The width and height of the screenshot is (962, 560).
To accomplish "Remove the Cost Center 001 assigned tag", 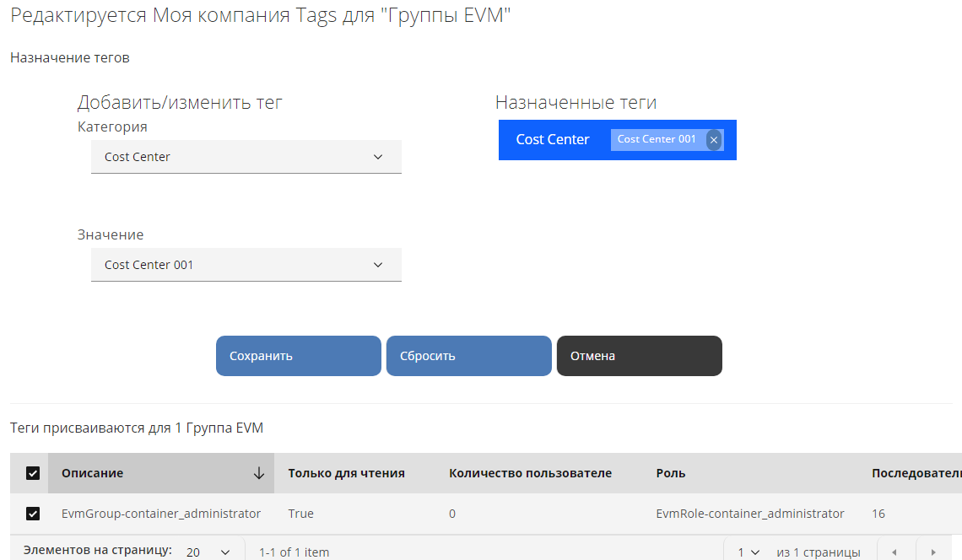I will (x=714, y=140).
